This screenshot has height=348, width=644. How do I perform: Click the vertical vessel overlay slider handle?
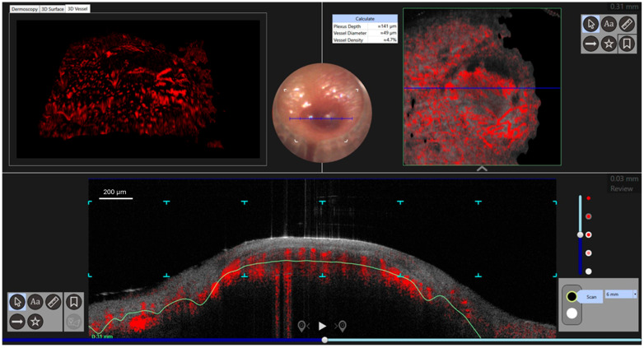tap(580, 234)
